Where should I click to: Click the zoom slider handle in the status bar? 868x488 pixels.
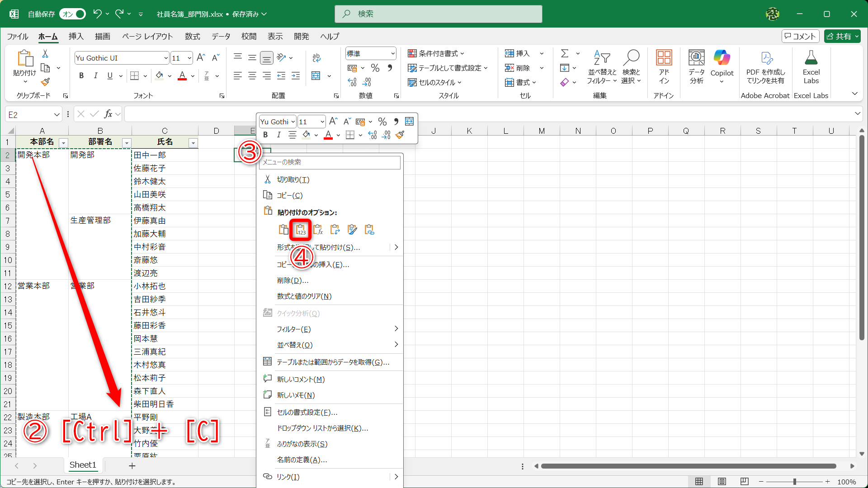tap(794, 482)
